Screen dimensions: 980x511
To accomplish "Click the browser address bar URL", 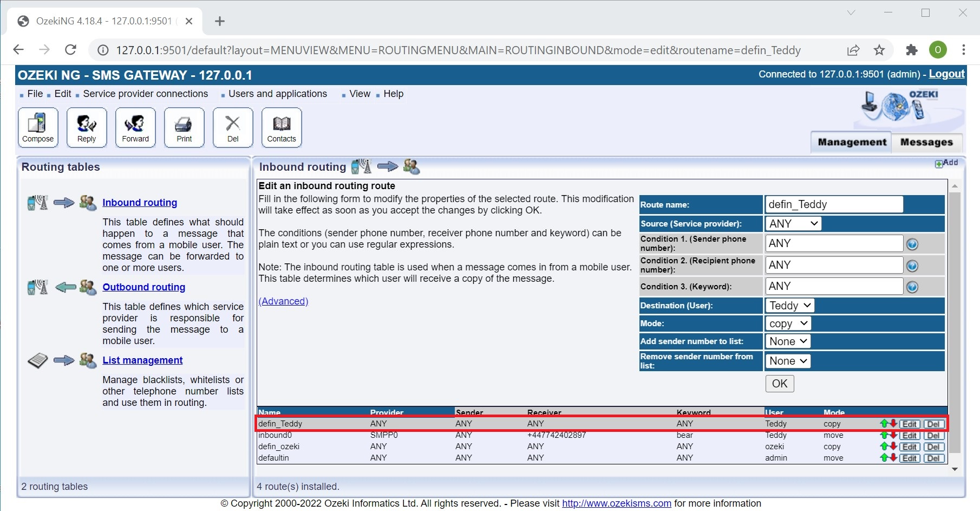I will (458, 50).
